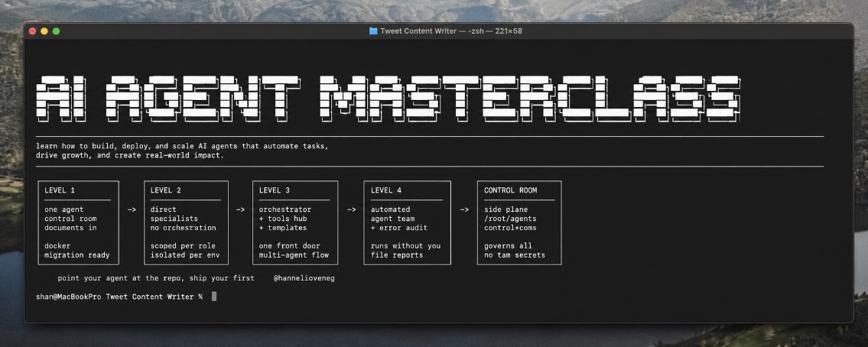Image resolution: width=868 pixels, height=347 pixels.
Task: Click the green full-screen window button
Action: click(x=56, y=31)
